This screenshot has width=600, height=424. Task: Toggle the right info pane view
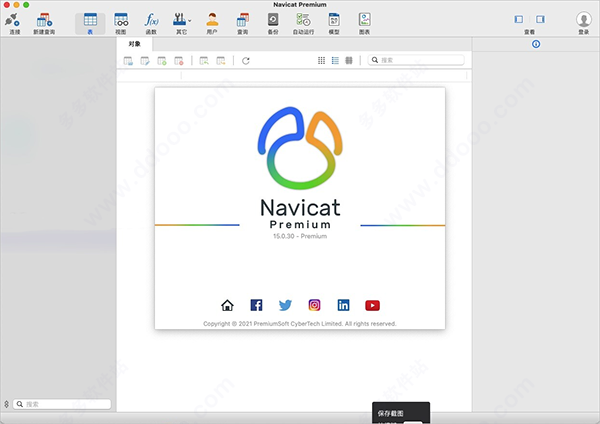(540, 19)
